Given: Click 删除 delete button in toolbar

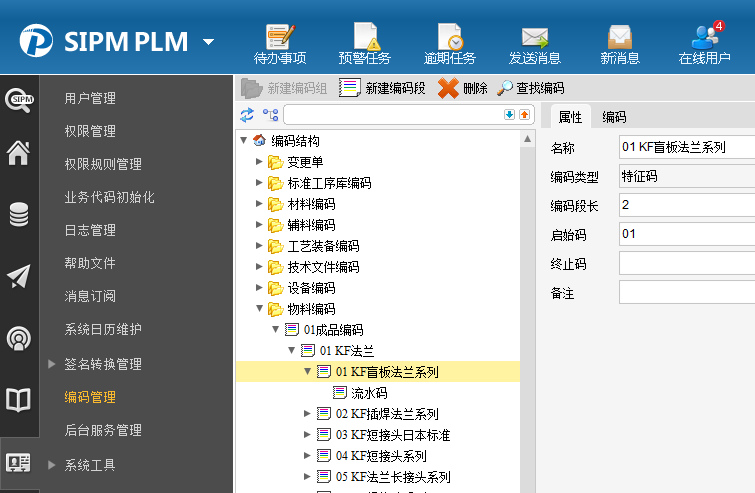Looking at the screenshot, I should point(463,88).
